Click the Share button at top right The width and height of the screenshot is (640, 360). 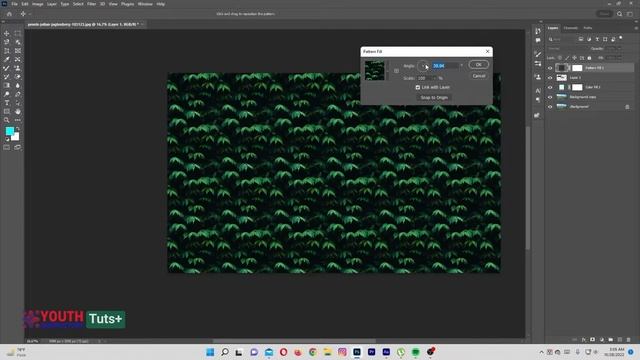pyautogui.click(x=604, y=14)
